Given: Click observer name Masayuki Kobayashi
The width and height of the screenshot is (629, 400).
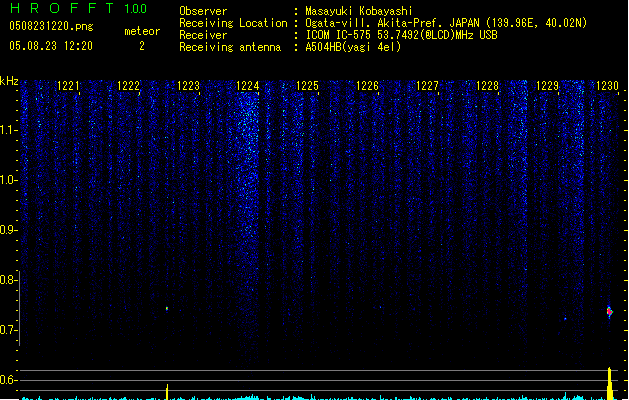Looking at the screenshot, I should (359, 11).
